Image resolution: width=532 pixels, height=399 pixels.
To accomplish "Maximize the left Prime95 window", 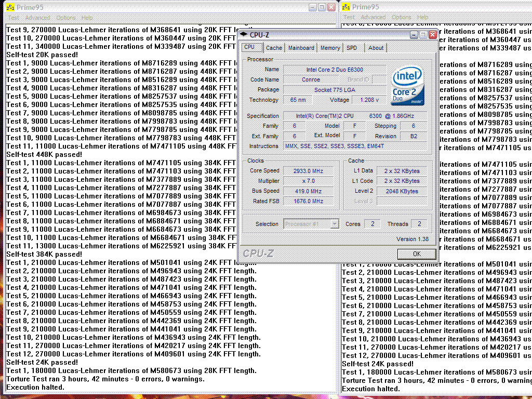I will 322,7.
